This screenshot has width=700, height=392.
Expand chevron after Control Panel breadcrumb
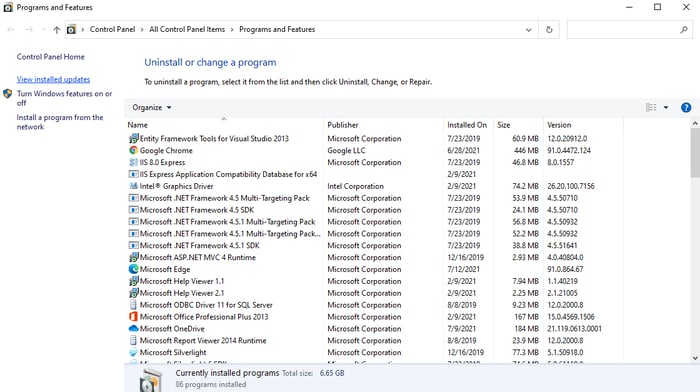click(x=142, y=29)
